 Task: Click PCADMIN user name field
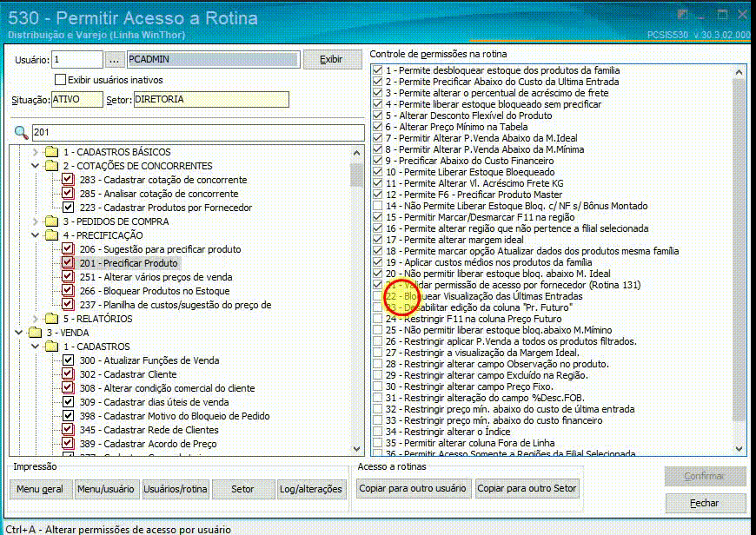tap(214, 60)
